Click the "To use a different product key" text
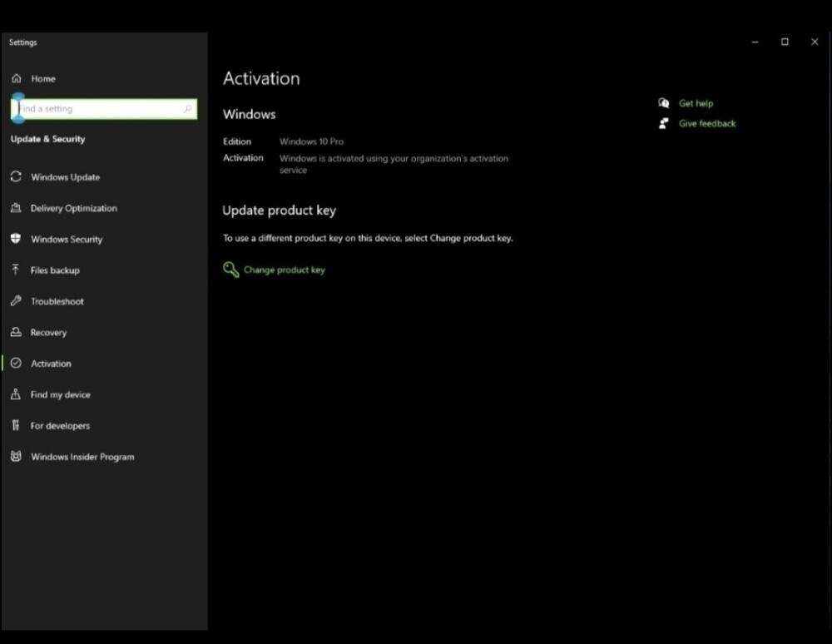This screenshot has height=644, width=832. (x=368, y=238)
